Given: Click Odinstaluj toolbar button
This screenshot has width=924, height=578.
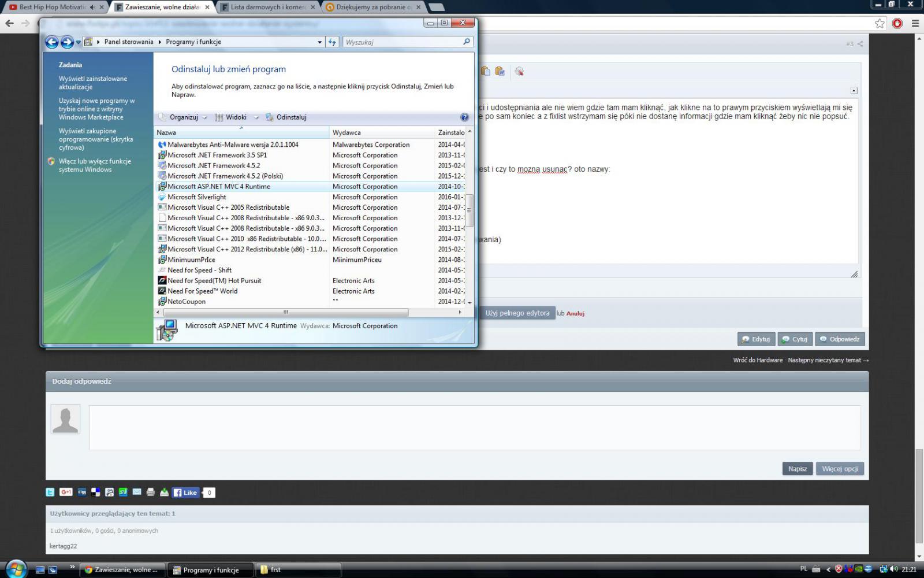Looking at the screenshot, I should [286, 117].
